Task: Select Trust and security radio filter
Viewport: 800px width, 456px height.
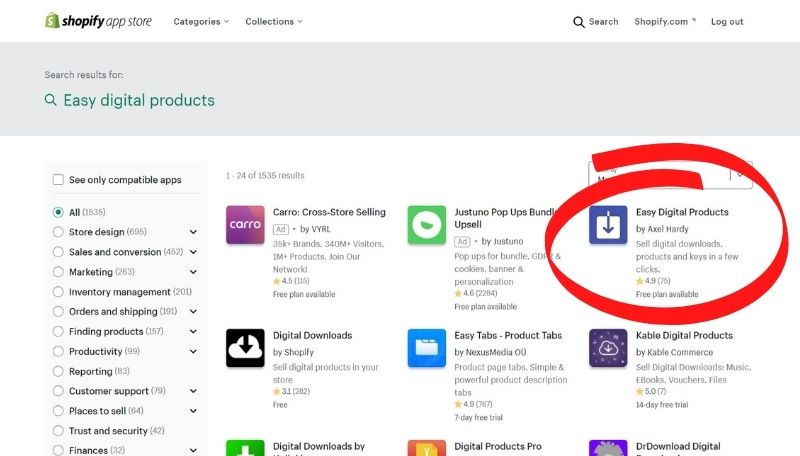Action: 58,430
